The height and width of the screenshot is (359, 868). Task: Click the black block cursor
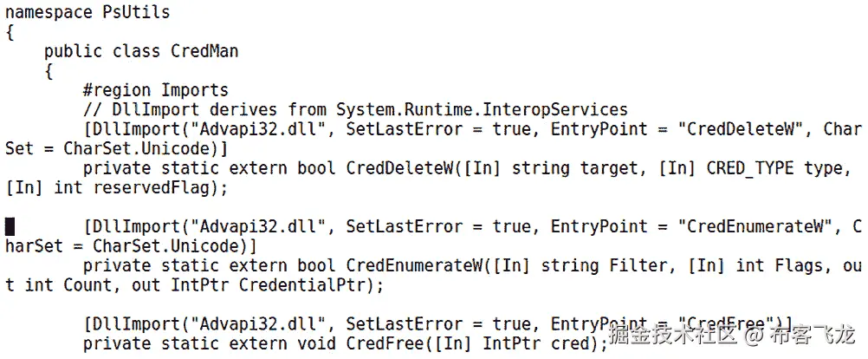click(x=10, y=227)
